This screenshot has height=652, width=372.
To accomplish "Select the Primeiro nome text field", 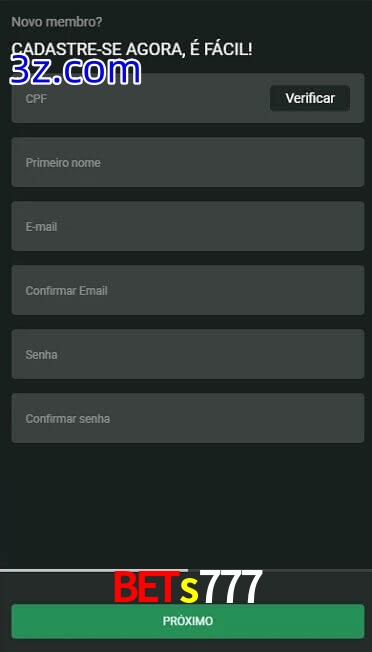I will coord(188,162).
